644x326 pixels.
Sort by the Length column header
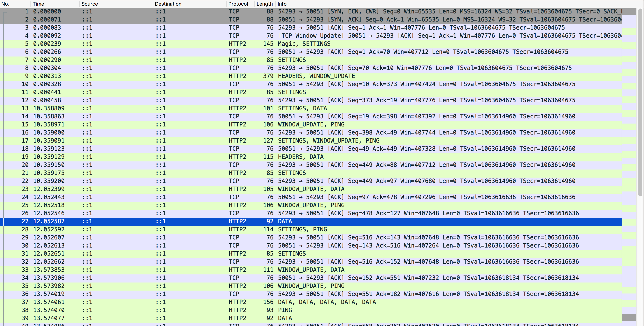264,4
